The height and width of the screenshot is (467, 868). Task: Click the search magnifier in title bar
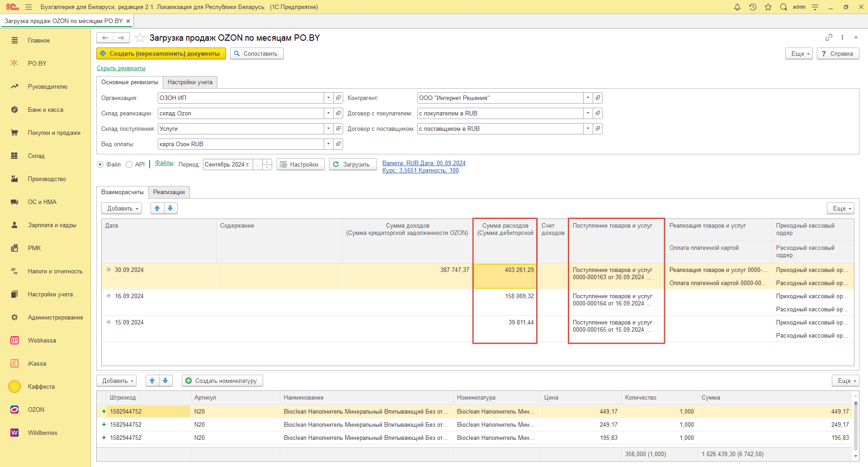(783, 7)
